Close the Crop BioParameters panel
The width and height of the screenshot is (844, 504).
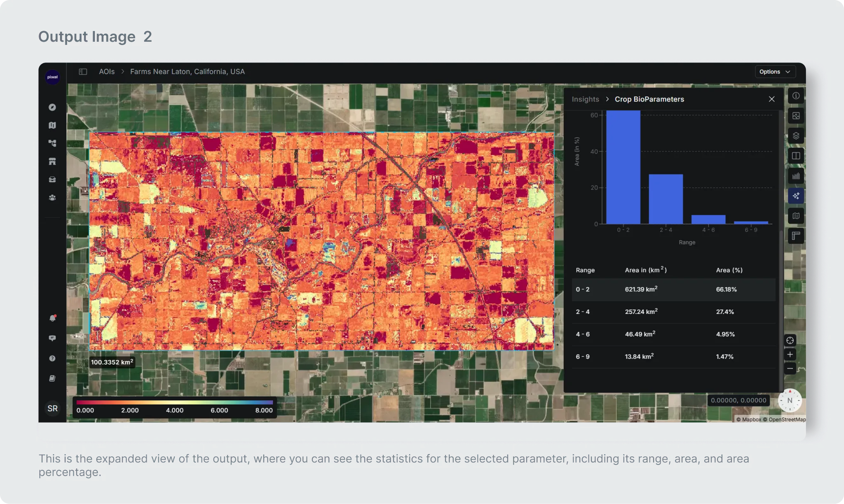(x=771, y=99)
